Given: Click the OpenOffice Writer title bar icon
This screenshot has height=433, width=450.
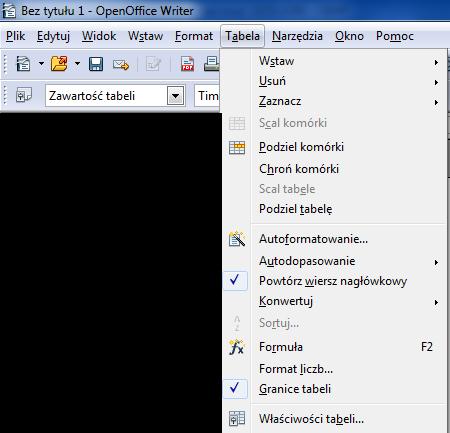Looking at the screenshot, I should (x=9, y=10).
